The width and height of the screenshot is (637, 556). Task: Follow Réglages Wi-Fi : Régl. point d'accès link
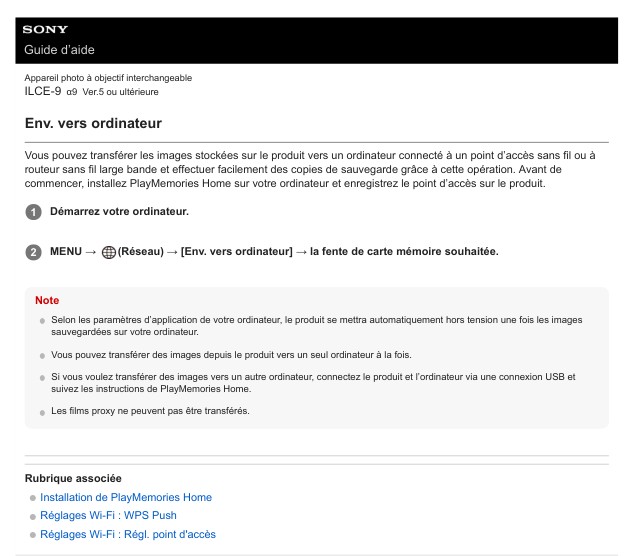pyautogui.click(x=128, y=534)
